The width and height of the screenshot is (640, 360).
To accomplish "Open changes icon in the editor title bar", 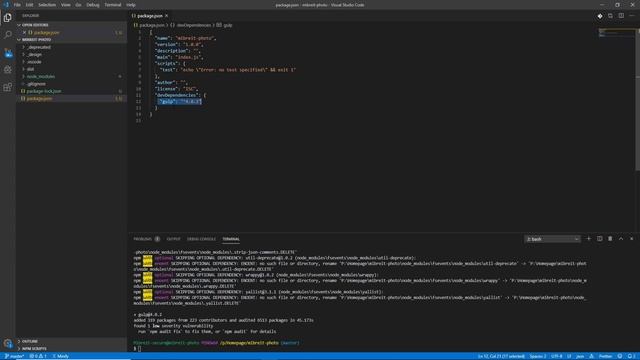I will pos(610,16).
